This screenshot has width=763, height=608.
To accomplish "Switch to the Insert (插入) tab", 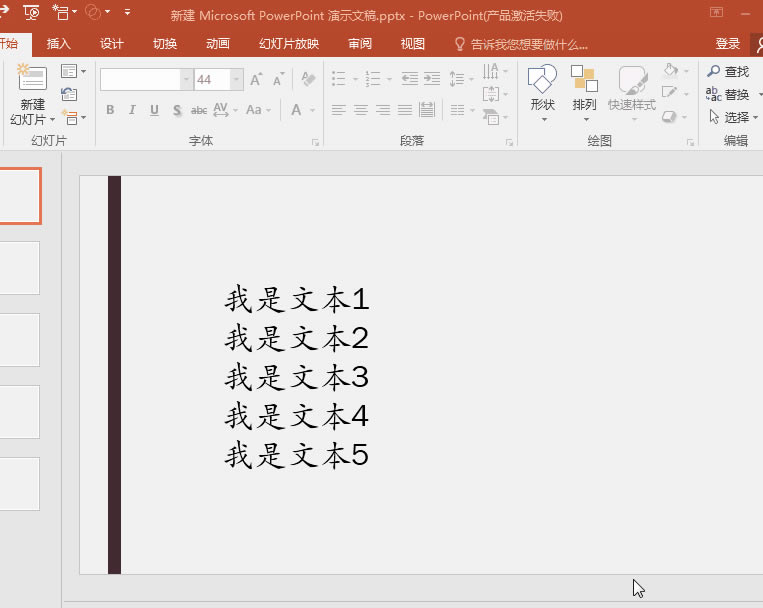I will click(x=59, y=44).
